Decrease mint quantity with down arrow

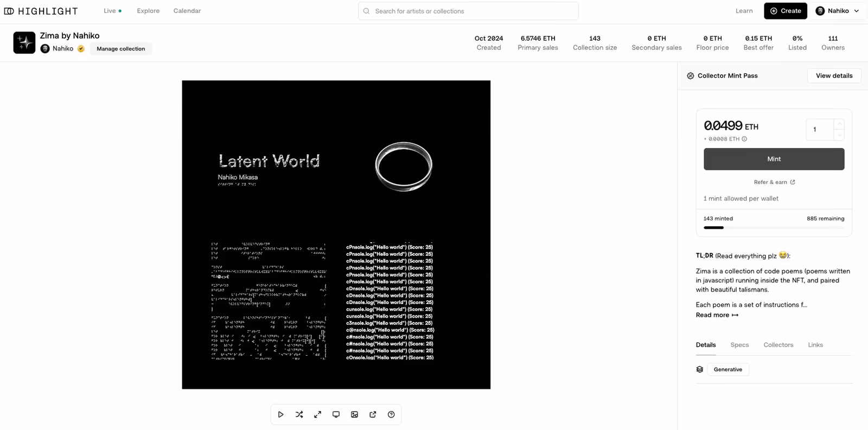point(839,135)
